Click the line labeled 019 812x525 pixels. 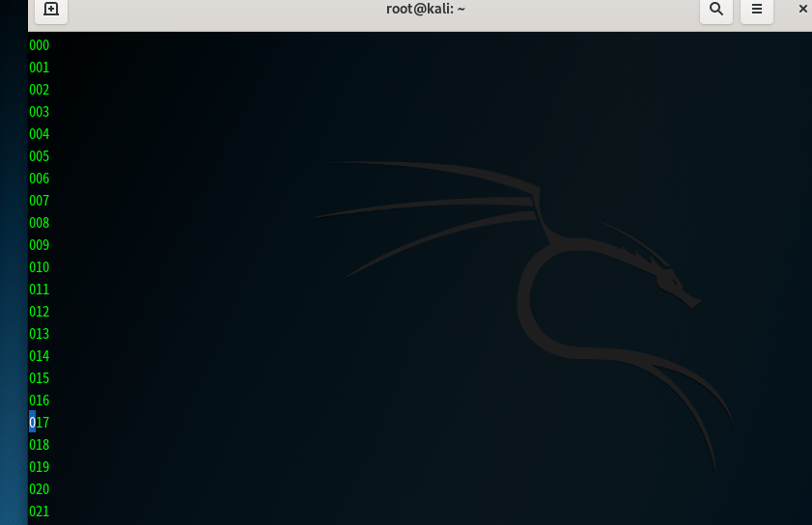point(40,467)
